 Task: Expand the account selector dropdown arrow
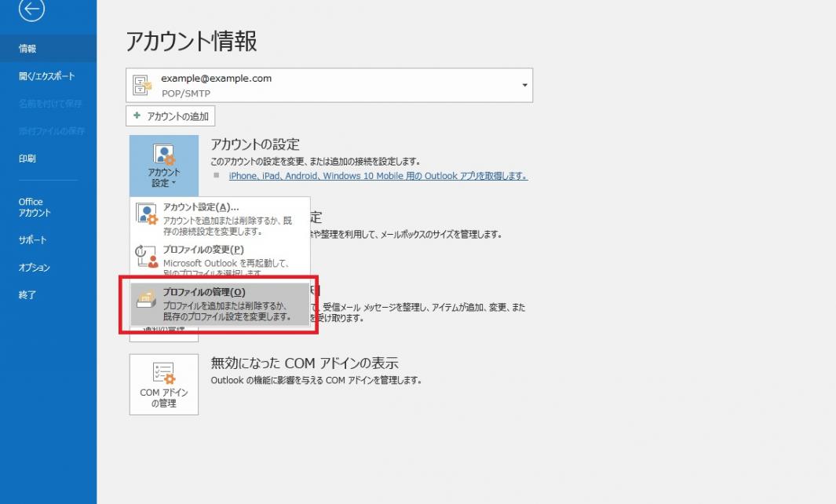[524, 85]
